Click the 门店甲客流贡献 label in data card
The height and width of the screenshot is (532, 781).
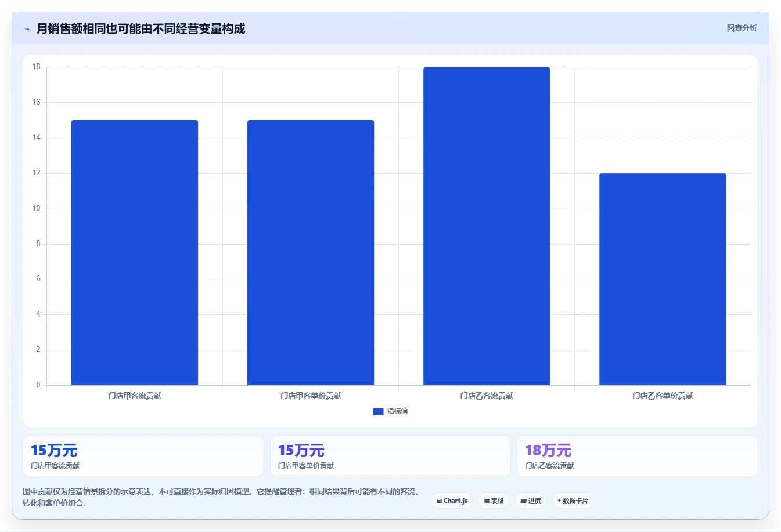tap(55, 466)
